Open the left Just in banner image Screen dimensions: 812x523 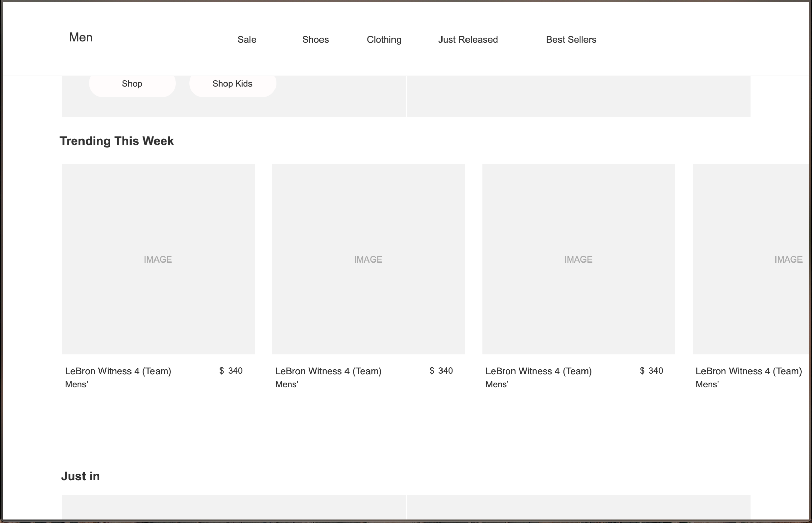click(x=234, y=507)
